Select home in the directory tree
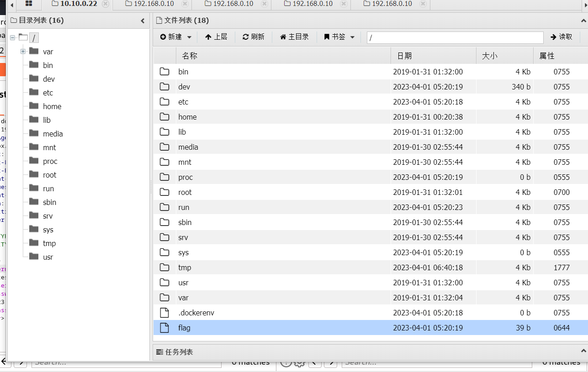This screenshot has width=588, height=372. pyautogui.click(x=52, y=106)
